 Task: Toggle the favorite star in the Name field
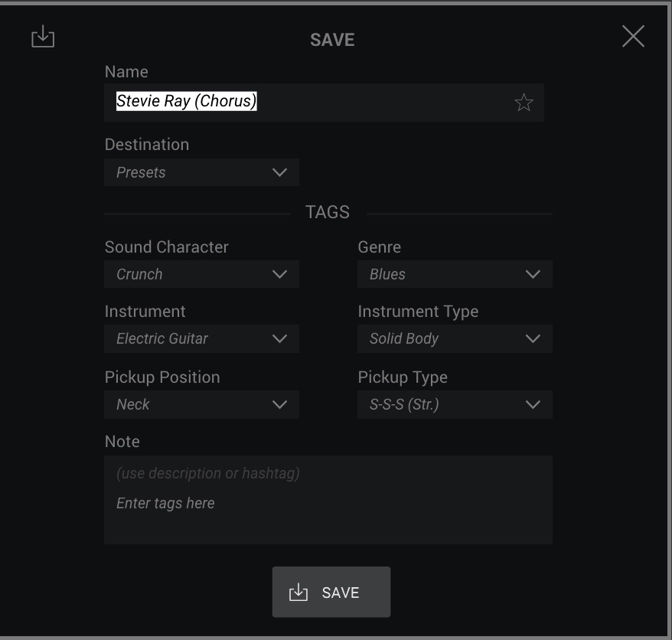(x=524, y=103)
